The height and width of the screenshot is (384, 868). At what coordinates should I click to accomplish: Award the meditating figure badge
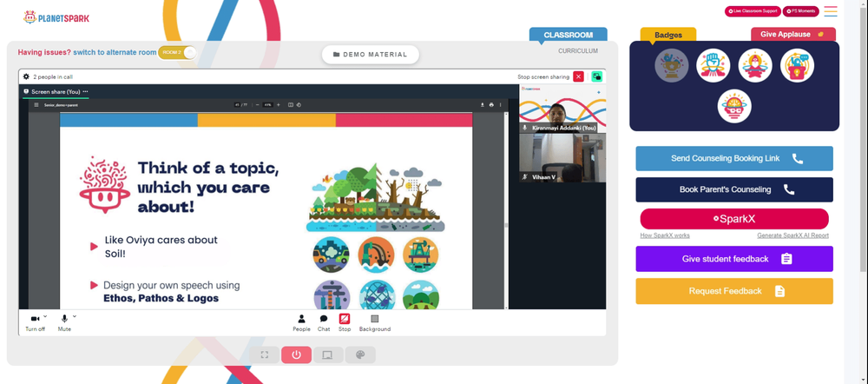(755, 65)
